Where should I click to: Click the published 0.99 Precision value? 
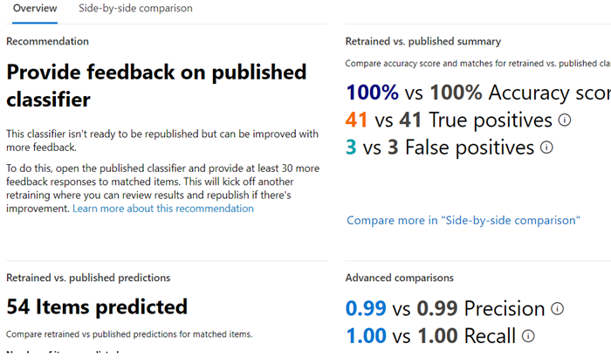[437, 309]
